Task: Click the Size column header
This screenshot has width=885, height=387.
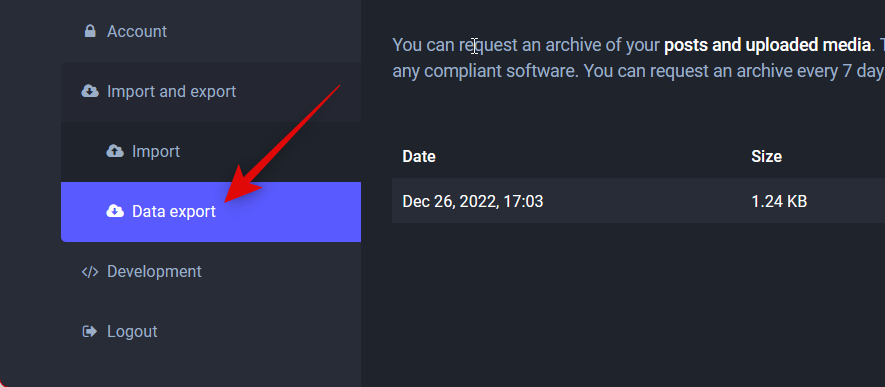Action: coord(766,156)
